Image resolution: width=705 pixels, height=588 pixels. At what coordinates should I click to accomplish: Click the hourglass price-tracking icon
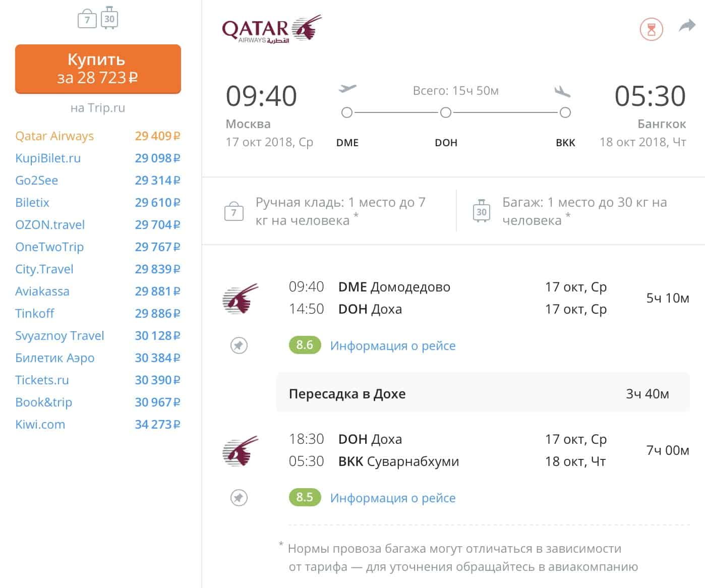[x=651, y=29]
